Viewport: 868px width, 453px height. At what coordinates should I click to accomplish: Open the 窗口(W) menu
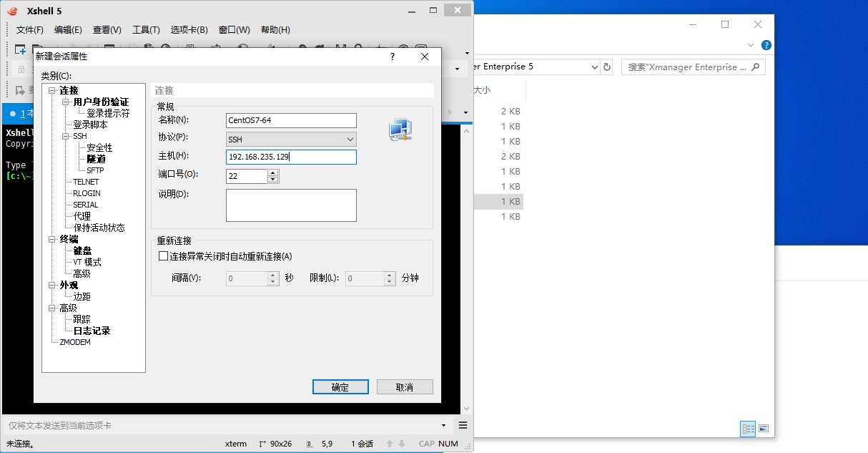click(x=235, y=30)
